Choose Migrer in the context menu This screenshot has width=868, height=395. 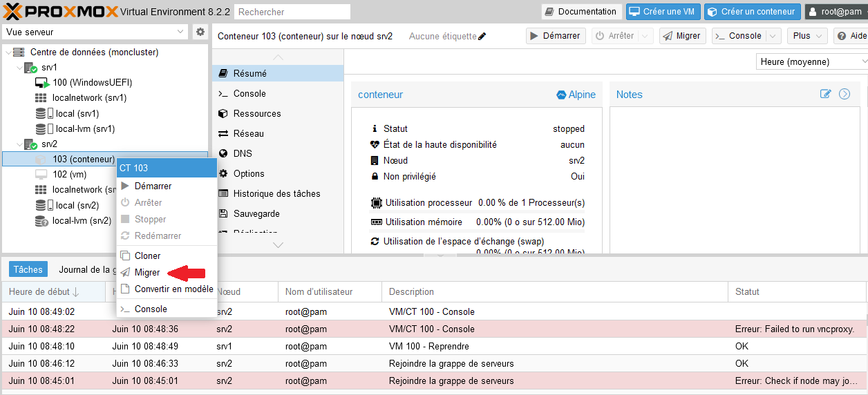click(x=147, y=272)
